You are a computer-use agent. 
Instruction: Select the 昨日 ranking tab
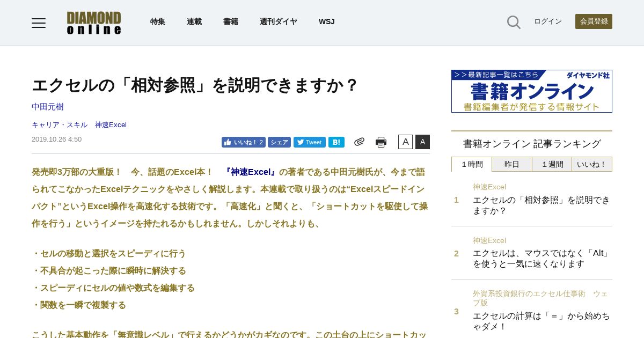(x=512, y=164)
